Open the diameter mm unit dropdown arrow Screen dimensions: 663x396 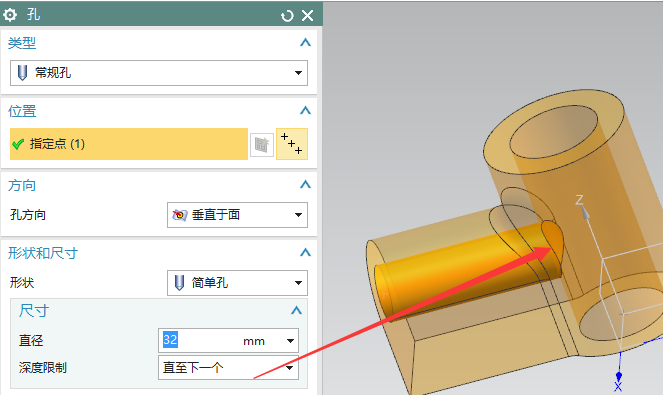pos(290,341)
